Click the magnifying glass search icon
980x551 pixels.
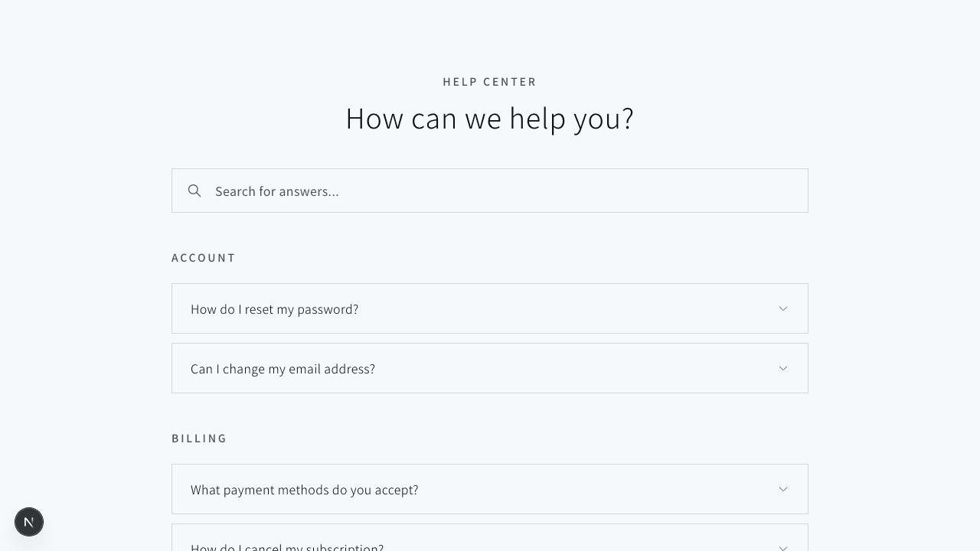(x=194, y=191)
